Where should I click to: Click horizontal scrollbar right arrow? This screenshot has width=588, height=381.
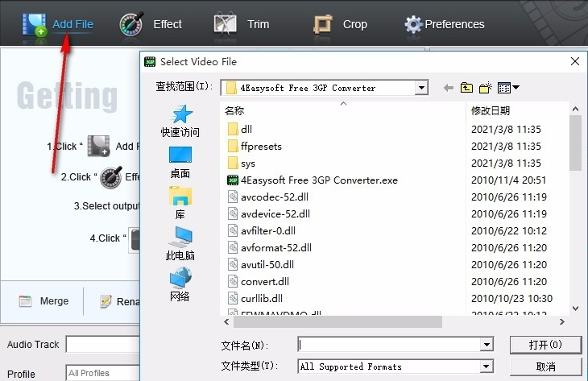(561, 321)
